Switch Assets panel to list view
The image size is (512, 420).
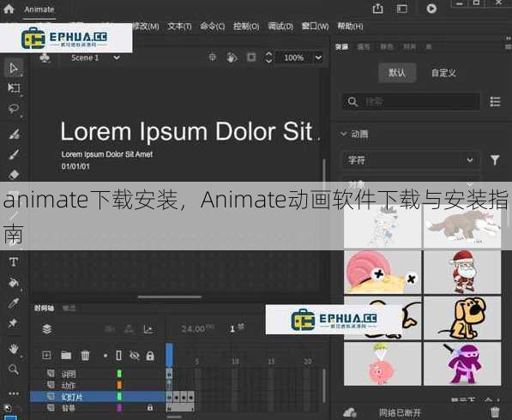495,101
